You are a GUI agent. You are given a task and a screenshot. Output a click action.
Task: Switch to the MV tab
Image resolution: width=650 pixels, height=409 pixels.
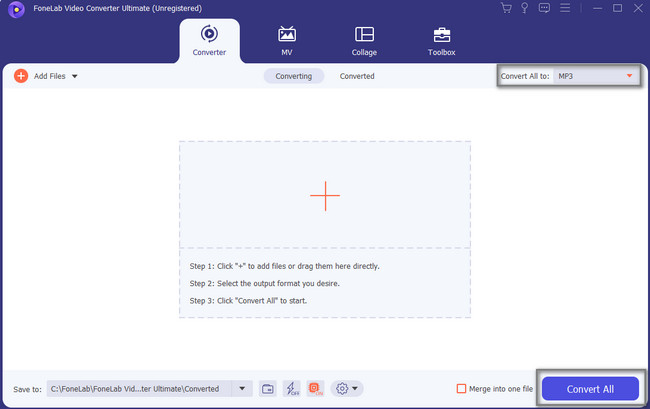coord(287,41)
